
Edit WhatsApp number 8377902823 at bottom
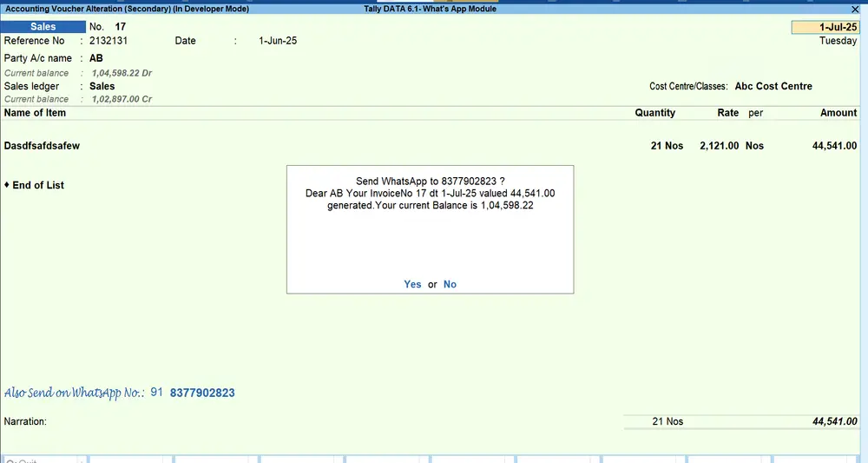pyautogui.click(x=202, y=394)
